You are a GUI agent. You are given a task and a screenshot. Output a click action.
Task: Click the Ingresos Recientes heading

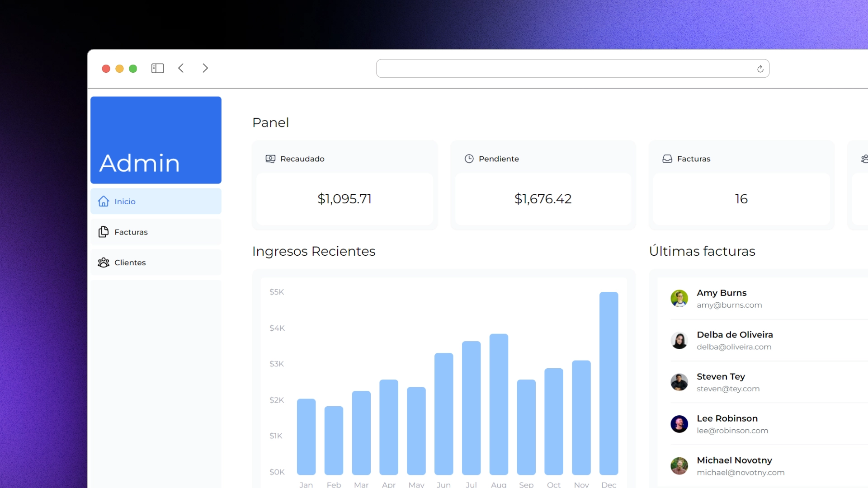point(314,251)
